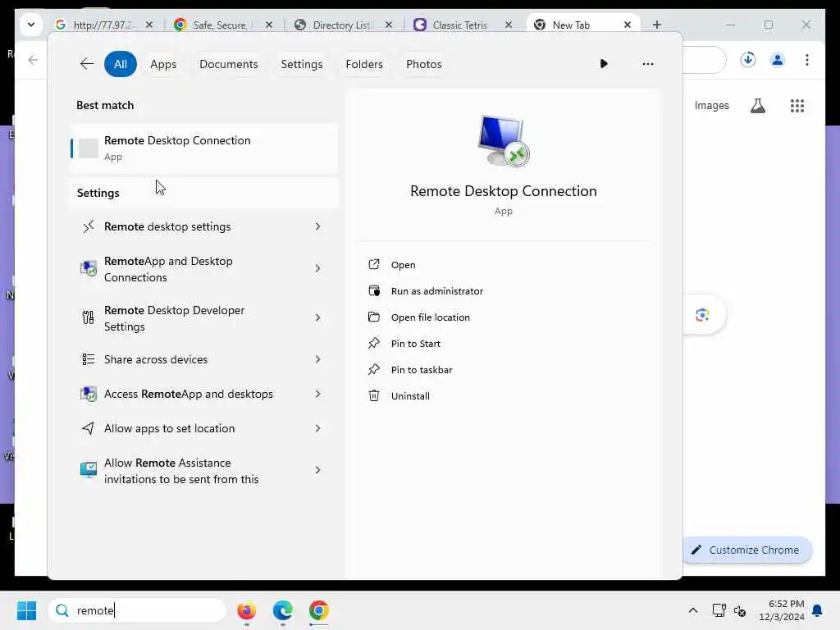
Task: Open Chrome tab search dropdown
Action: tap(31, 24)
